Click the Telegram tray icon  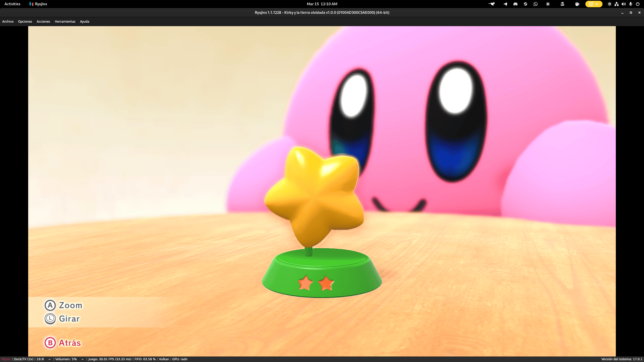pyautogui.click(x=505, y=4)
